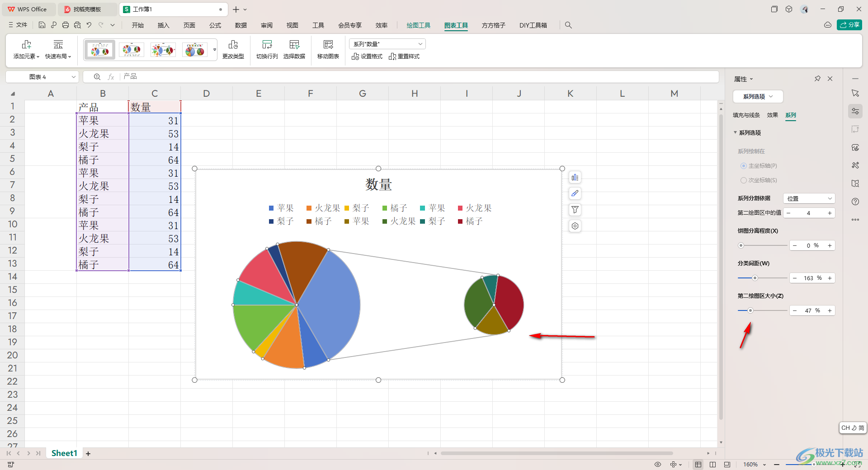
Task: Open new tab with plus button
Action: (x=236, y=9)
